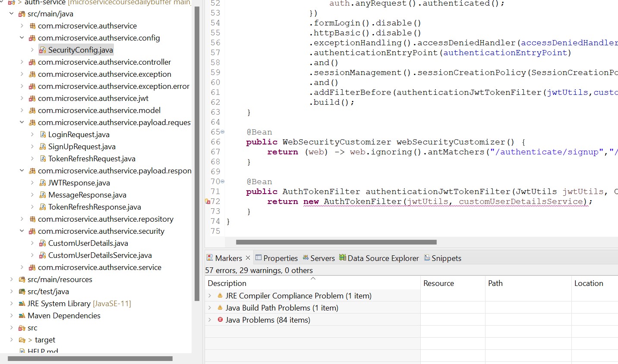Click the MessageResponse.java file icon

43,195
